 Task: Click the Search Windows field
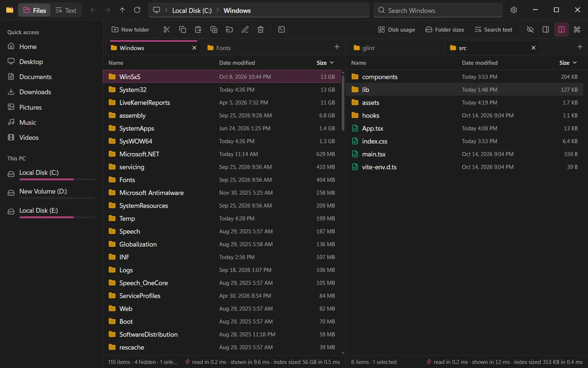click(x=438, y=10)
